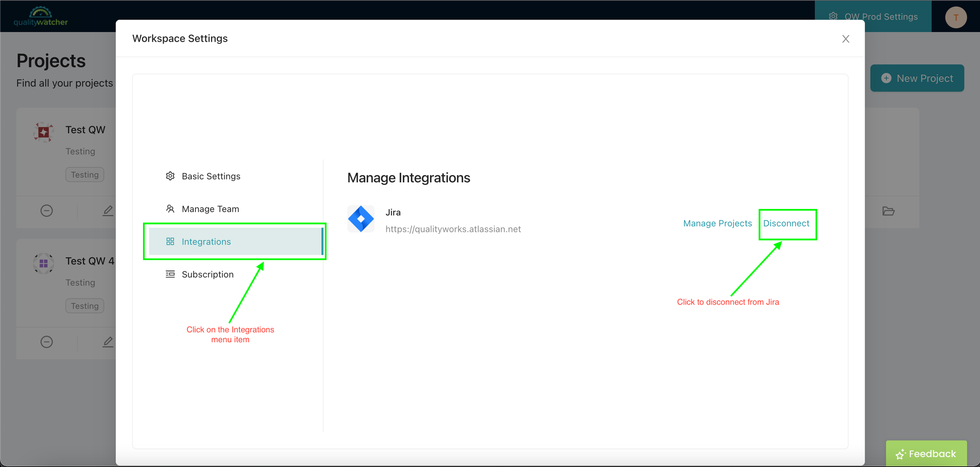Click the Manage Team person icon

(170, 209)
